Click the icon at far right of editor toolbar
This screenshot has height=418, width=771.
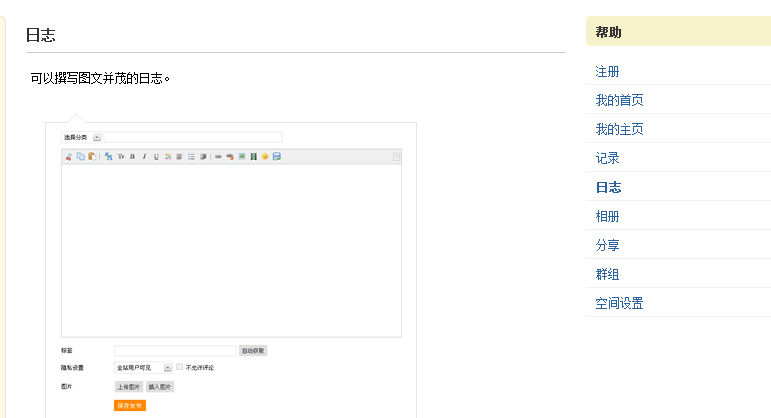396,156
